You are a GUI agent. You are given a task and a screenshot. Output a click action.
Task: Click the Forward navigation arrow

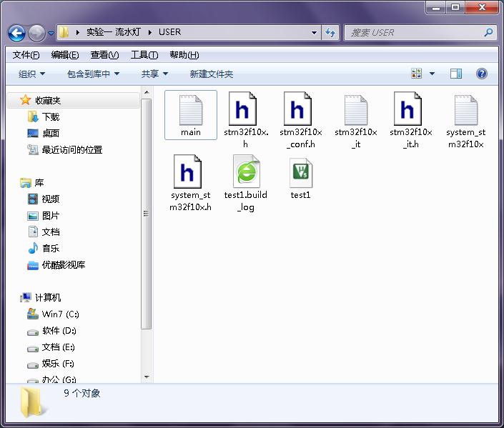click(x=36, y=33)
